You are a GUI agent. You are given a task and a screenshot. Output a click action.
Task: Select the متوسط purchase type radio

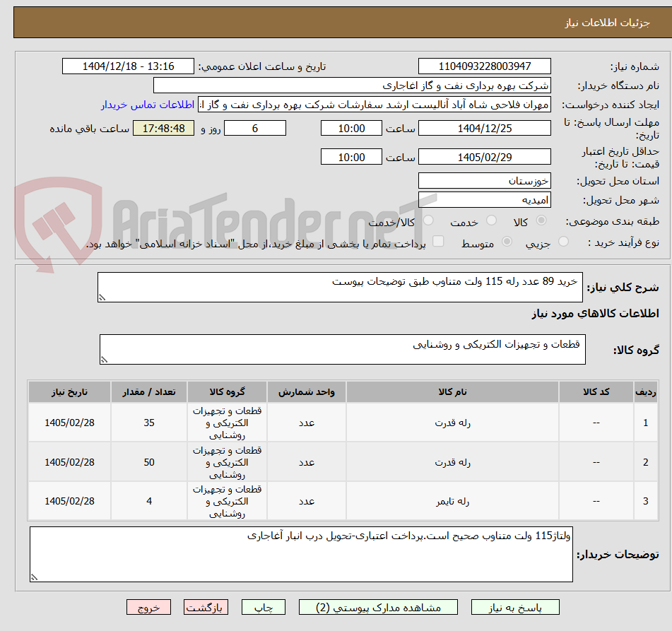(507, 242)
